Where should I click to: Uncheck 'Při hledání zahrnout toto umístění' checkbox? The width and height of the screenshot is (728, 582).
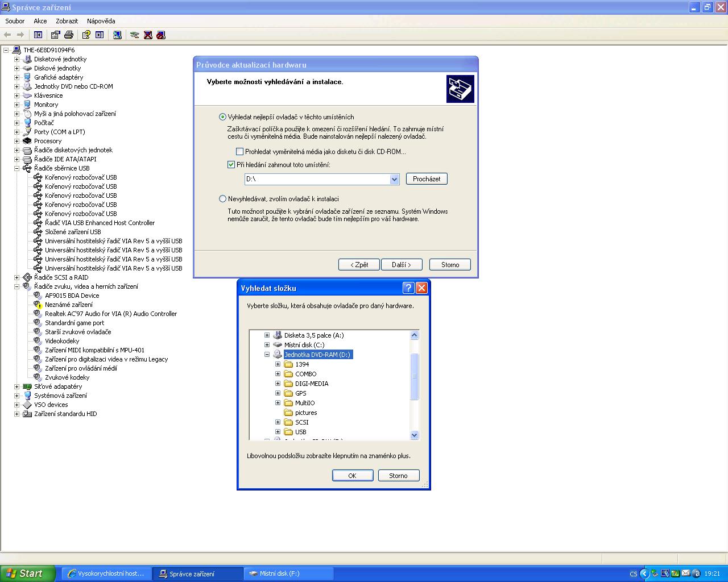(x=231, y=165)
